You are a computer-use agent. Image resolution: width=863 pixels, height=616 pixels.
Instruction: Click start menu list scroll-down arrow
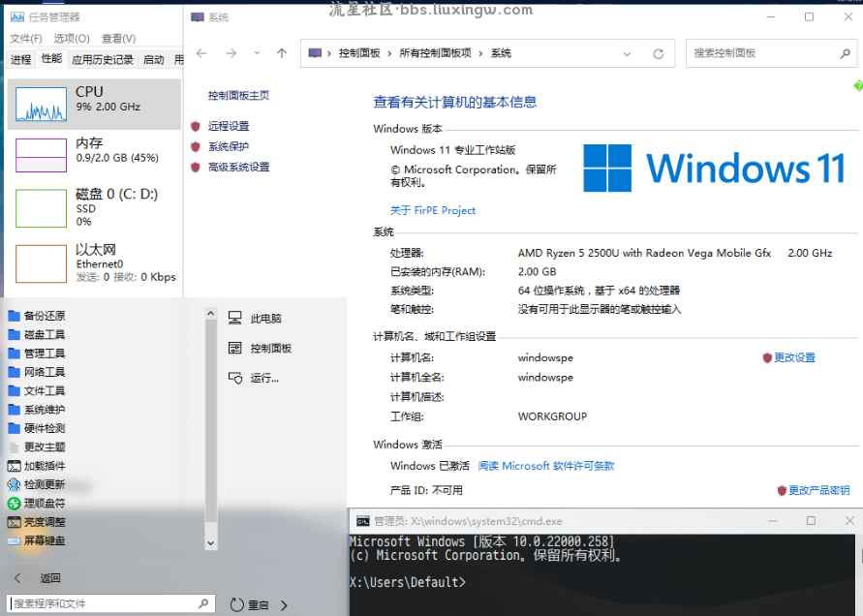(x=211, y=543)
